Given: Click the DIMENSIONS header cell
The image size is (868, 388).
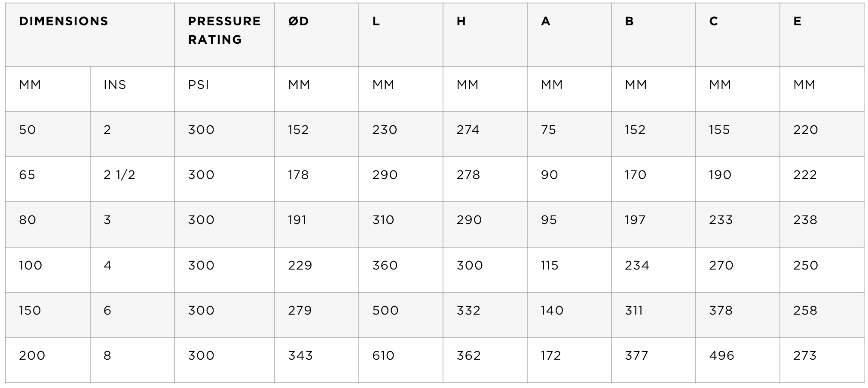Looking at the screenshot, I should click(90, 35).
